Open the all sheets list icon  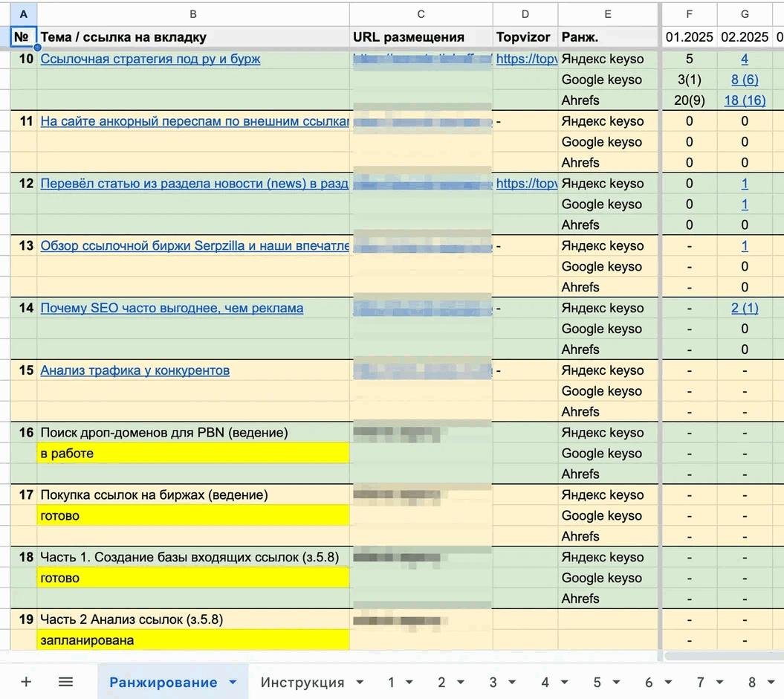click(65, 682)
